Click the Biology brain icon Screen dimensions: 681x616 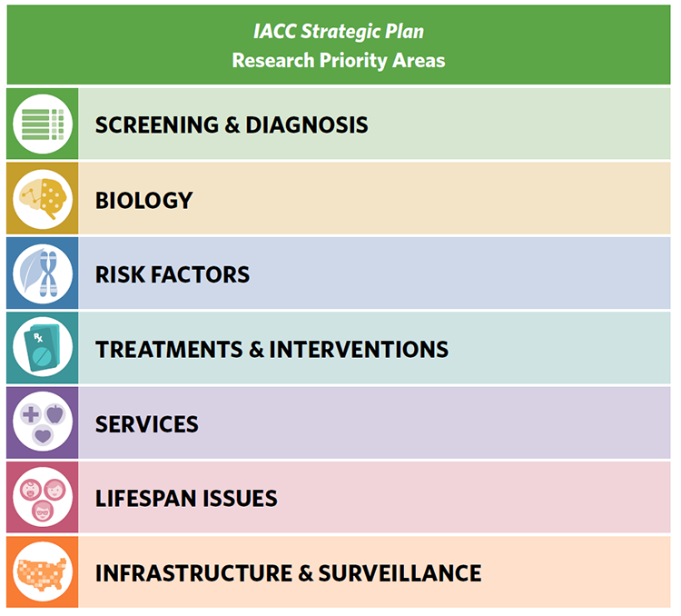coord(43,199)
